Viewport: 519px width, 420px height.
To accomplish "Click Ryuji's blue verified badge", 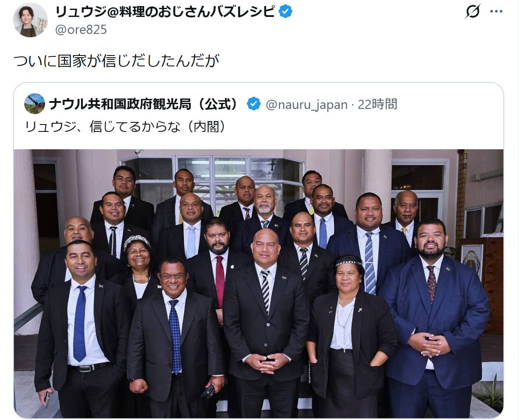I will [285, 12].
